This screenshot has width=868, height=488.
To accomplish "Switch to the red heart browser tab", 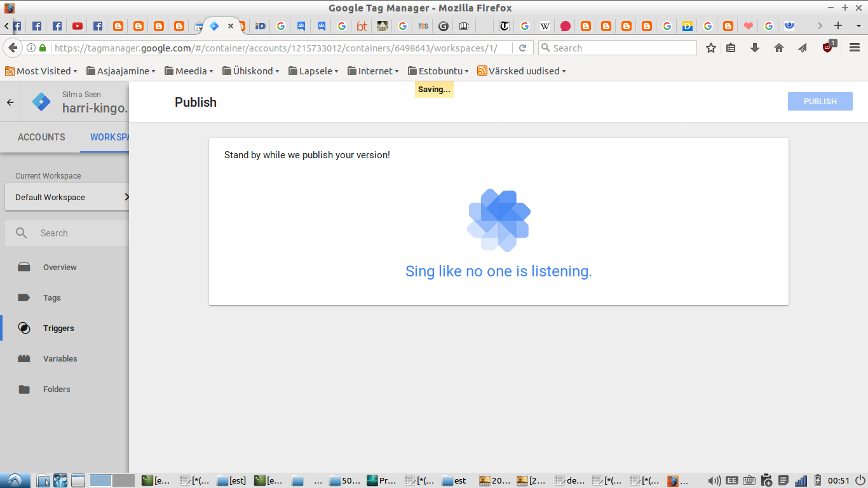I will click(749, 26).
